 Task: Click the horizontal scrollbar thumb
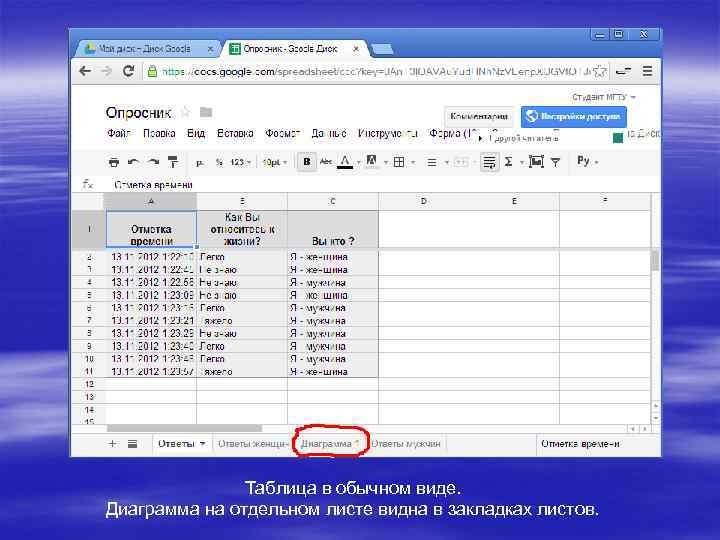(184, 428)
